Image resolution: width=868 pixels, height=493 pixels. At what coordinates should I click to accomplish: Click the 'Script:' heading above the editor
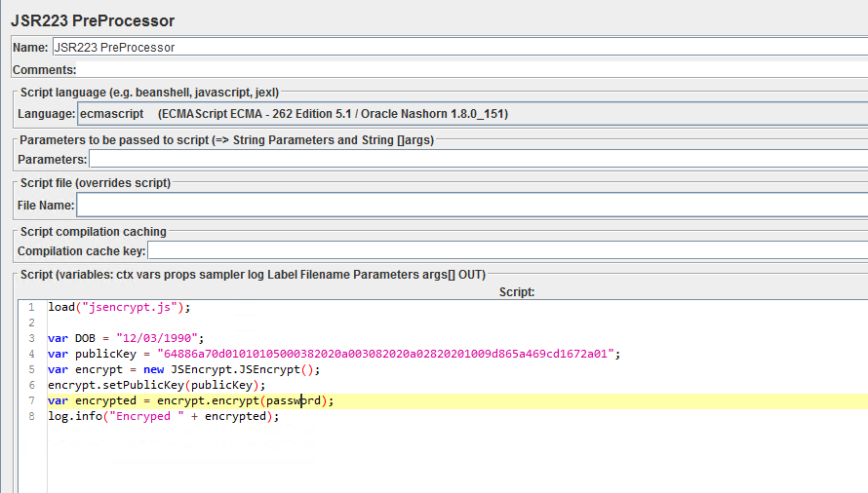517,291
